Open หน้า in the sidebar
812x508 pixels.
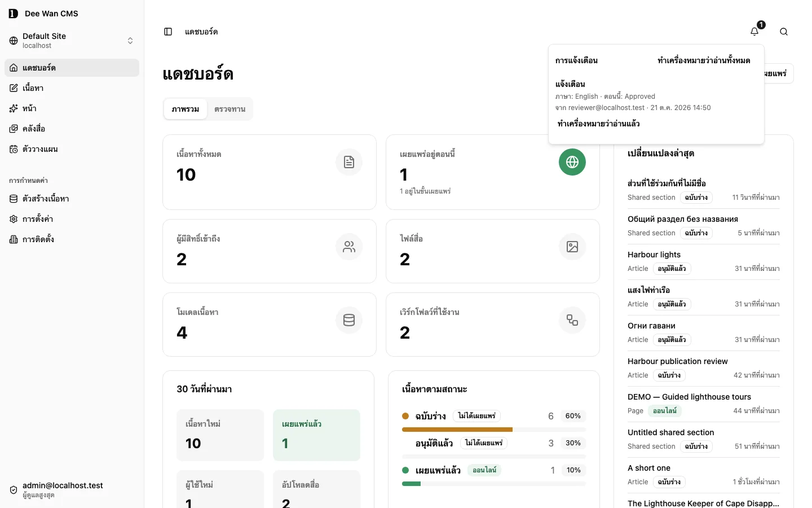pyautogui.click(x=72, y=108)
